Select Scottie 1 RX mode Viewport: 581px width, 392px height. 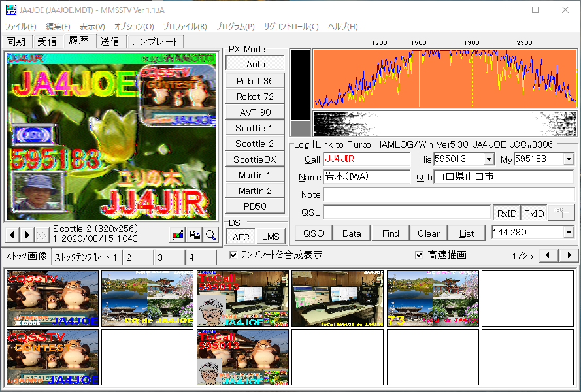[256, 128]
